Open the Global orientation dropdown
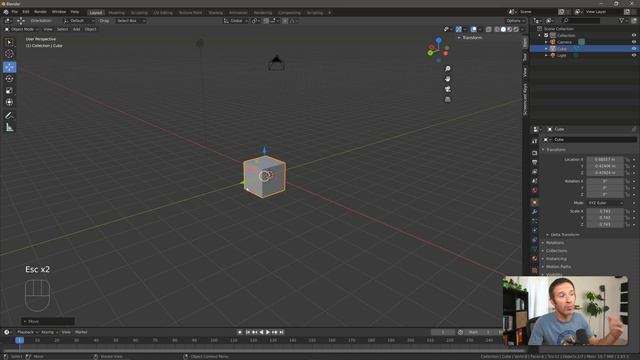 click(236, 21)
